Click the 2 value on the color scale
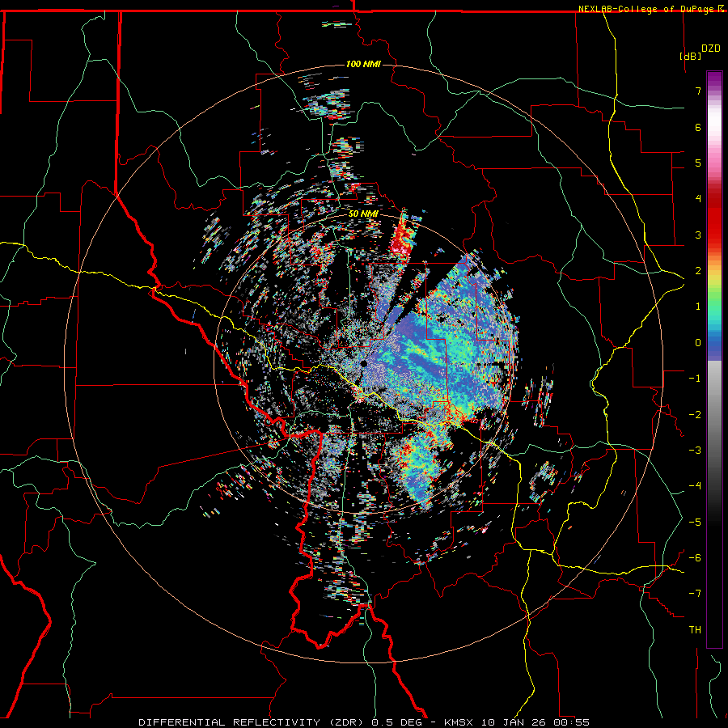The height and width of the screenshot is (728, 728). [x=698, y=271]
